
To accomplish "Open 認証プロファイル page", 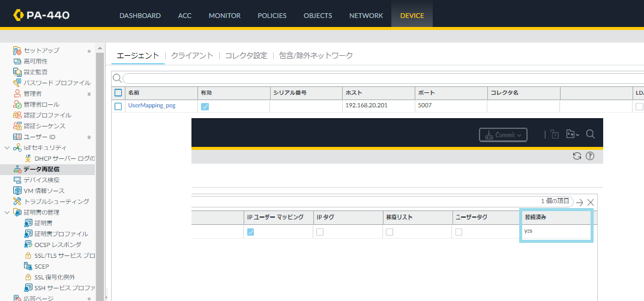I will [47, 115].
